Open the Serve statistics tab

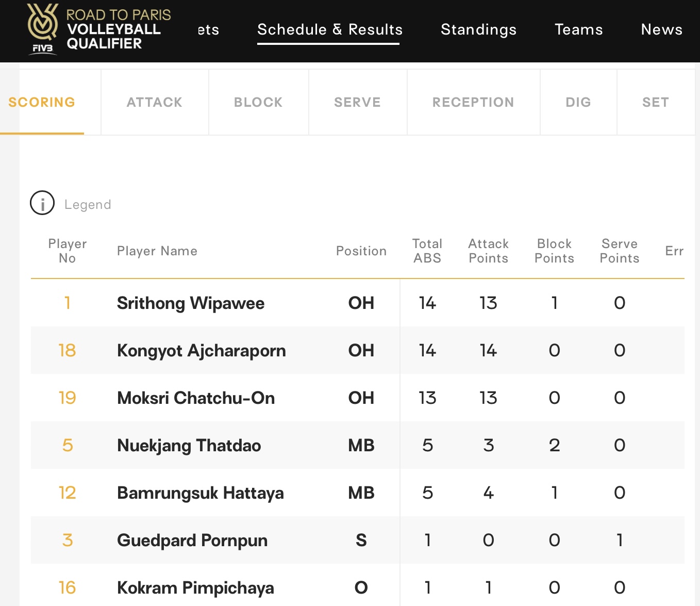point(357,102)
